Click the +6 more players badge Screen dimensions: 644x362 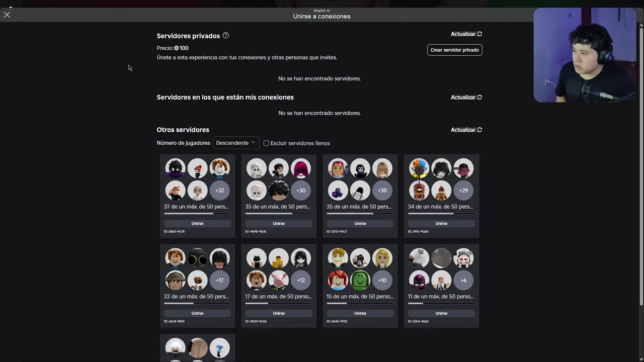click(x=464, y=281)
